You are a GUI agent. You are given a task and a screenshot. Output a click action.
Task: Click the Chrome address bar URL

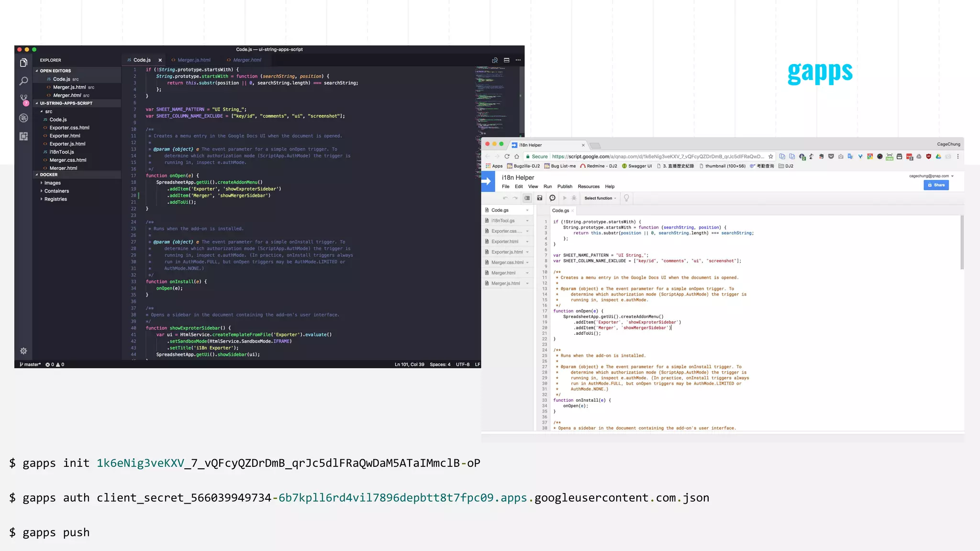point(658,156)
